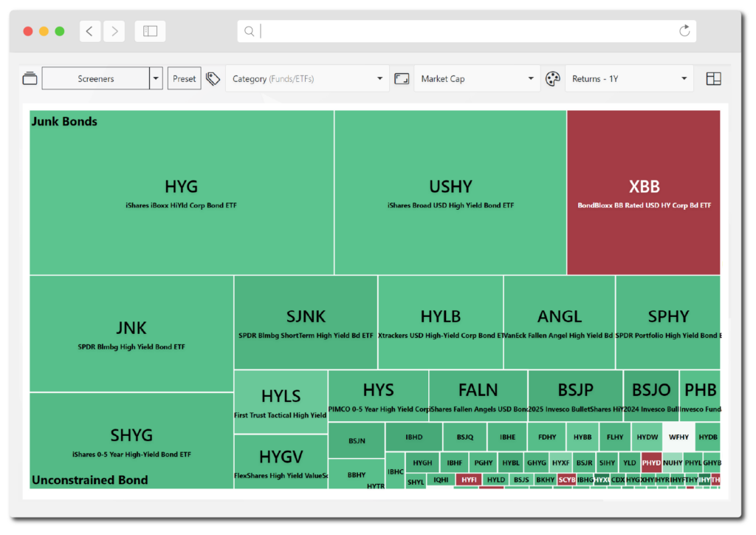756x535 pixels.
Task: Open the Returns - 1Y dropdown
Action: pos(628,78)
